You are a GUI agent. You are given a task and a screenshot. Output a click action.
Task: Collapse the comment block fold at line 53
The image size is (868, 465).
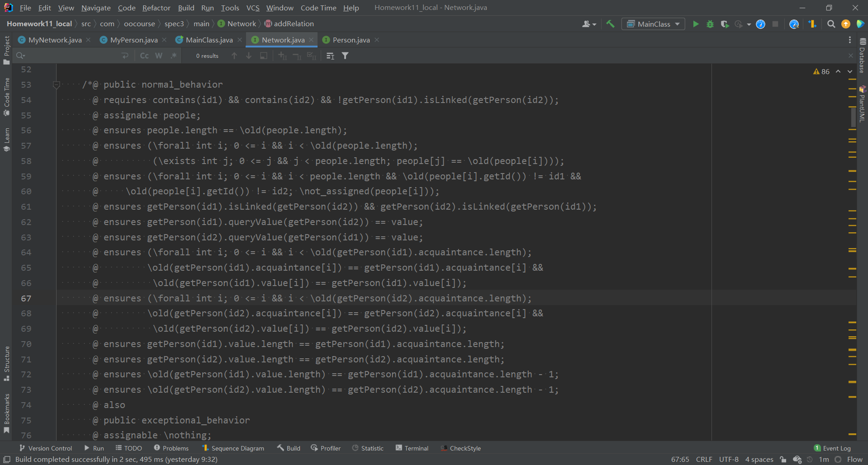coord(57,85)
